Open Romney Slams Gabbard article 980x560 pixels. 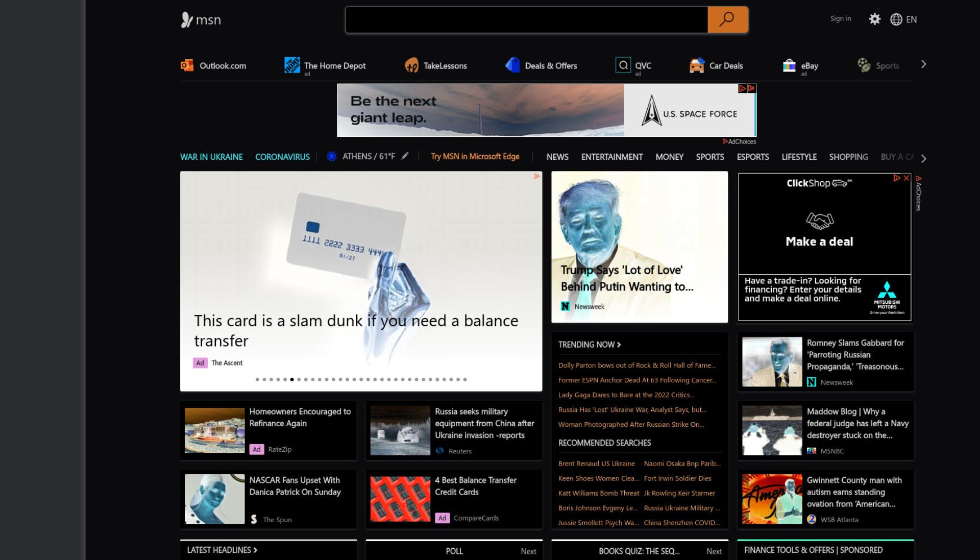(825, 361)
